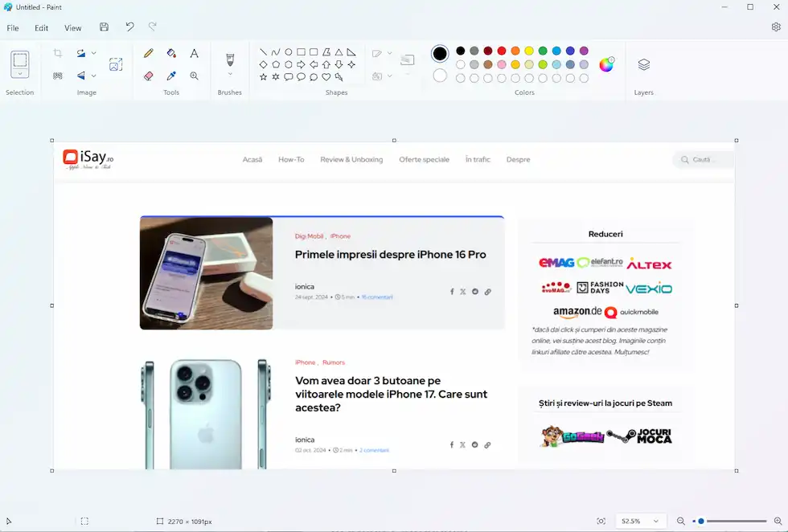Choose the Cloud callout shape

click(x=314, y=77)
